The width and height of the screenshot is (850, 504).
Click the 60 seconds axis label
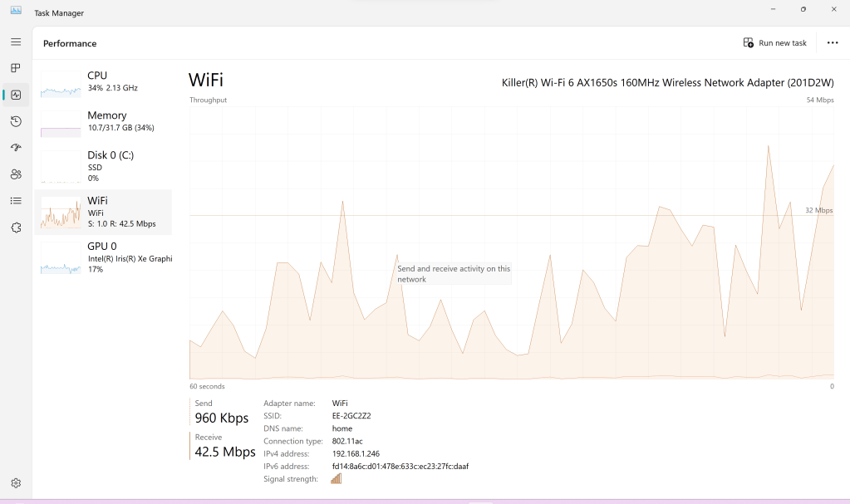tap(207, 386)
